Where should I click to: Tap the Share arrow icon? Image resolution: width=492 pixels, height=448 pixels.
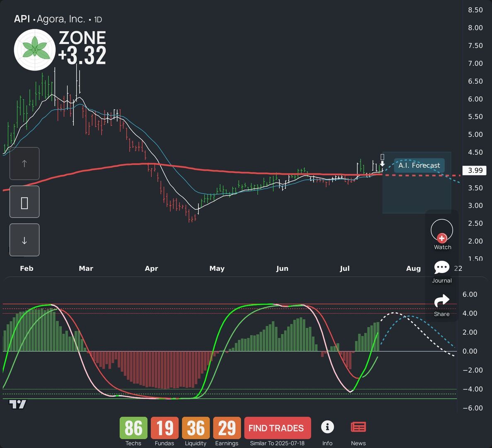[442, 301]
